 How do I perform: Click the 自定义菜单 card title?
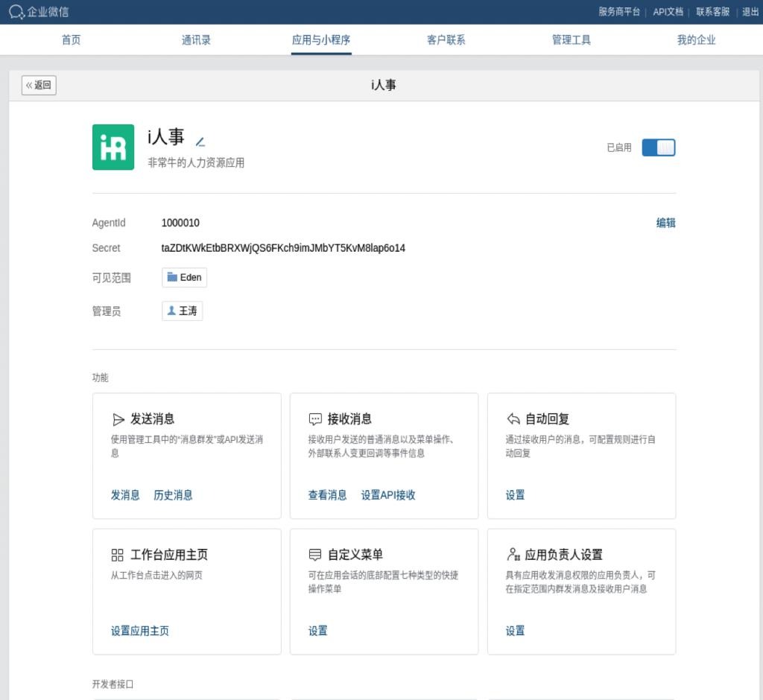(355, 555)
